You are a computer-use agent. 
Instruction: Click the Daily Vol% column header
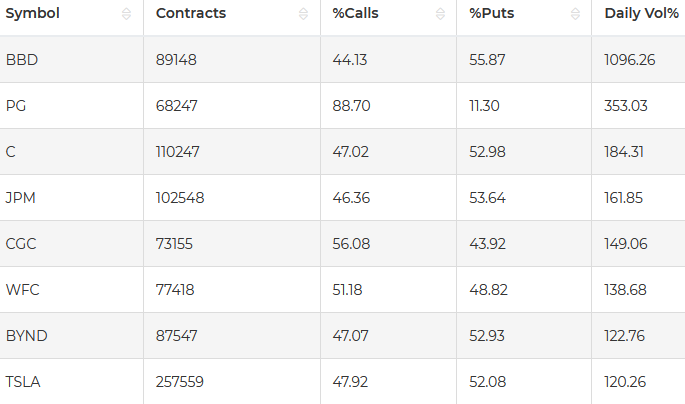click(642, 14)
